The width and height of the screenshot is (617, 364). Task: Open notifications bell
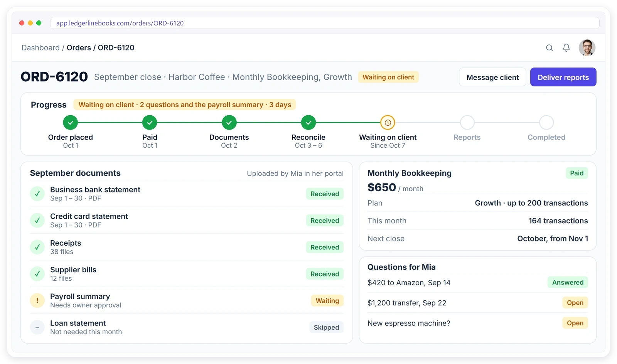(x=566, y=48)
